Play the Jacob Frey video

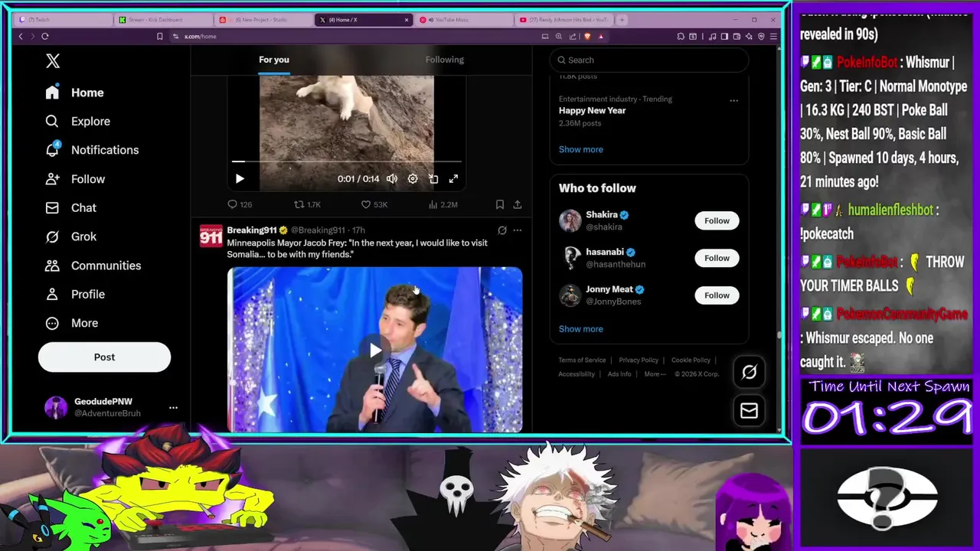pos(375,350)
